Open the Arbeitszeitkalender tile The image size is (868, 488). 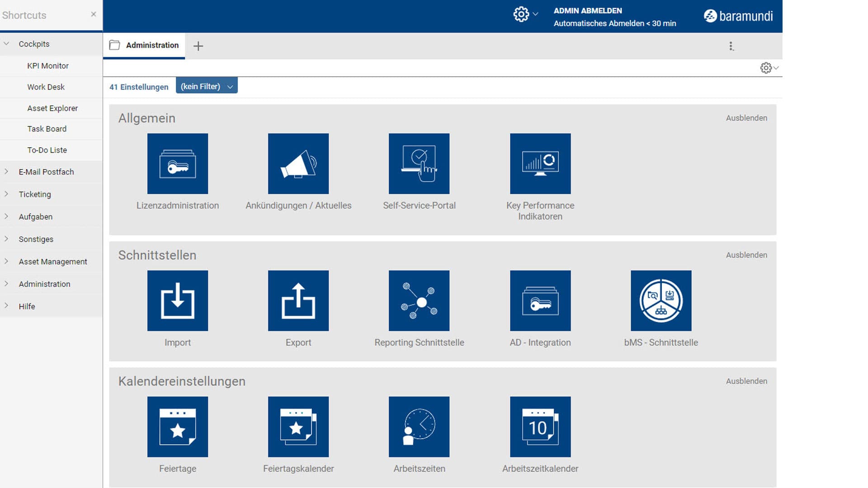pos(540,427)
